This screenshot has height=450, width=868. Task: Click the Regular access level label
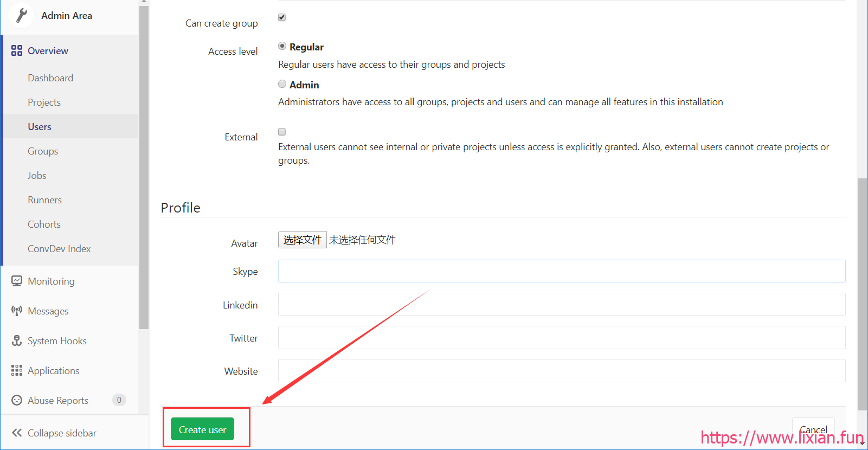tap(306, 47)
